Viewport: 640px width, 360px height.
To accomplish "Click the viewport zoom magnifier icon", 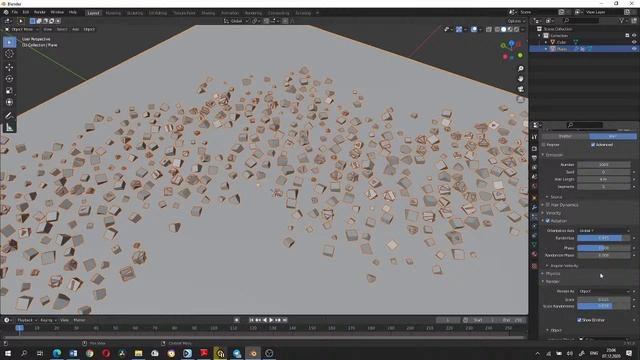I will coord(520,69).
